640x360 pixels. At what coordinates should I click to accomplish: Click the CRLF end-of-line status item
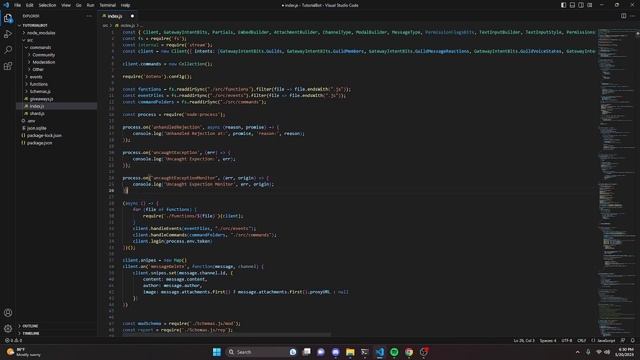[x=582, y=340]
